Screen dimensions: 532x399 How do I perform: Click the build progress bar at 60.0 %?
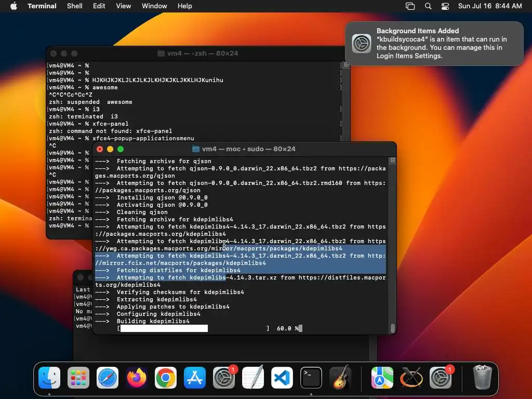point(193,328)
